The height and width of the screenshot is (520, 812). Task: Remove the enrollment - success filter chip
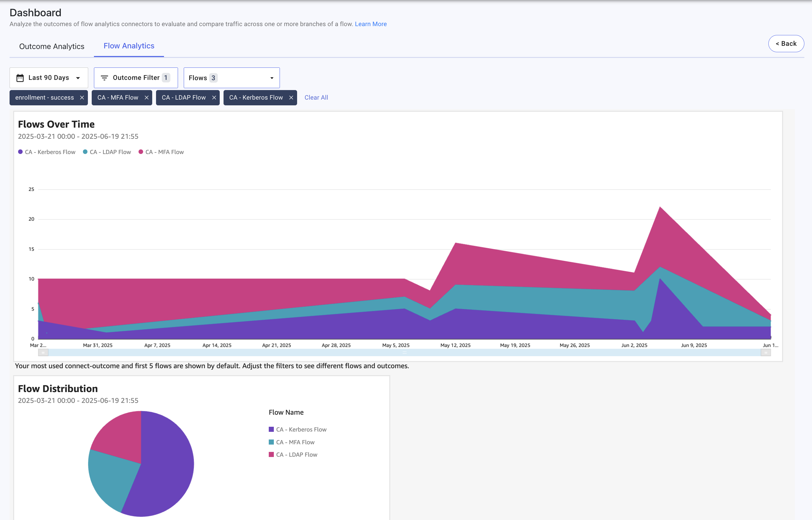pyautogui.click(x=82, y=98)
